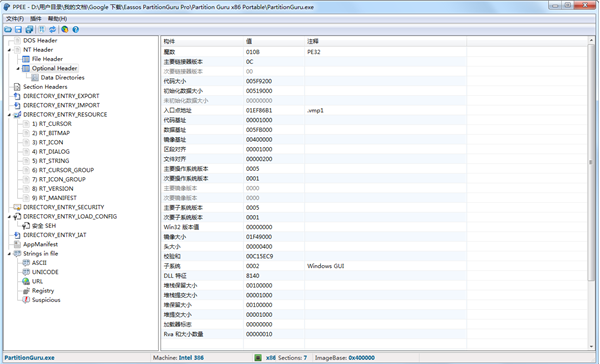The height and width of the screenshot is (364, 600).
Task: Click the globe toolbar icon
Action: (x=65, y=29)
